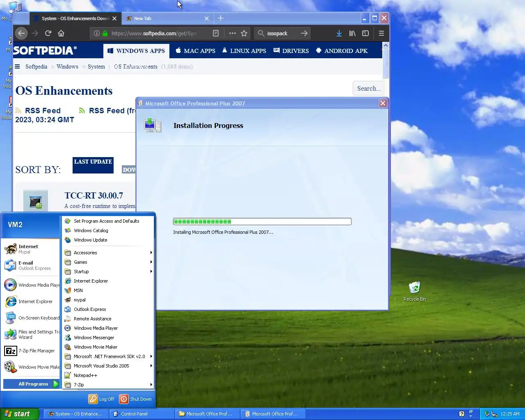This screenshot has width=525, height=420.
Task: Open Windows Catalog entry
Action: point(108,231)
